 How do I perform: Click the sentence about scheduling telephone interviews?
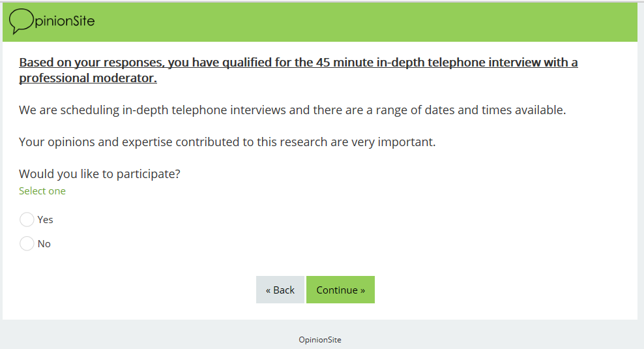[292, 110]
